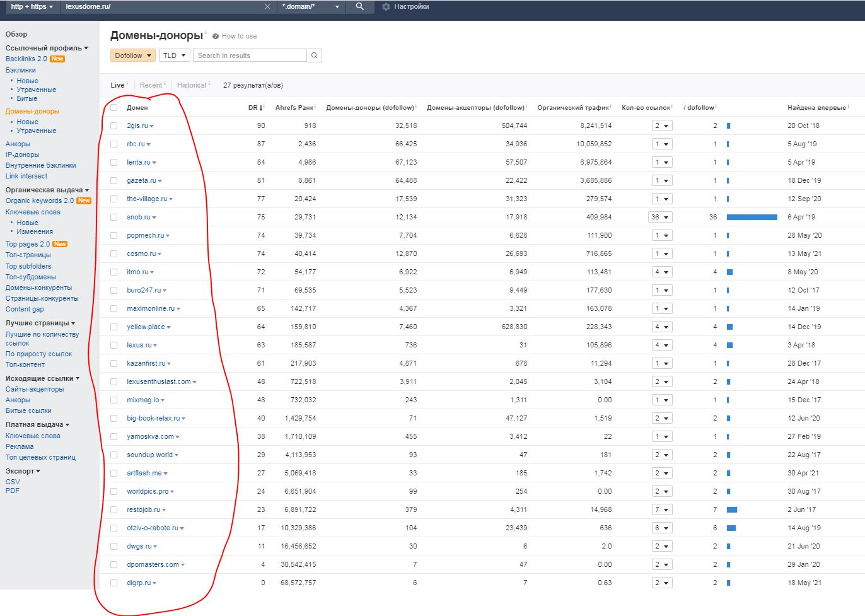Click info icon beside Historical tab
865x616 pixels.
tap(210, 83)
